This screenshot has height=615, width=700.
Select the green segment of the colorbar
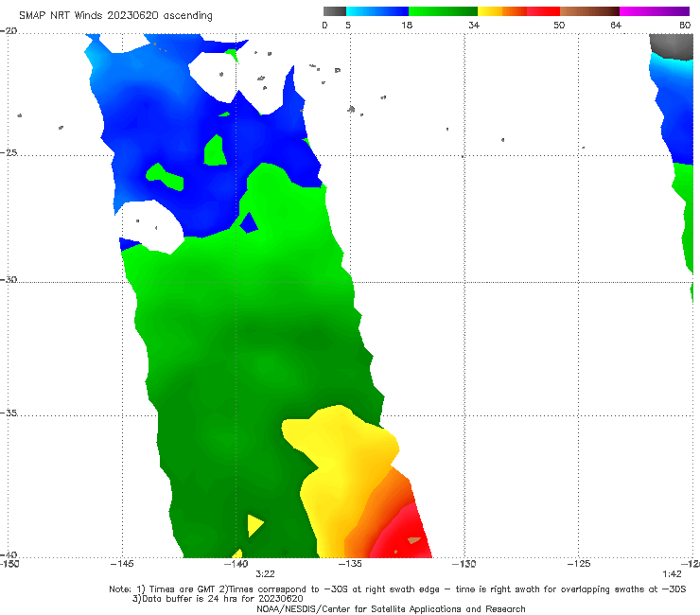pyautogui.click(x=443, y=11)
